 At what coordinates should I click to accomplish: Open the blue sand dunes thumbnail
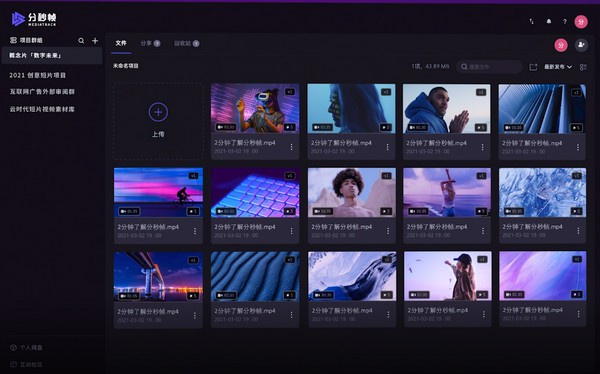pos(255,276)
